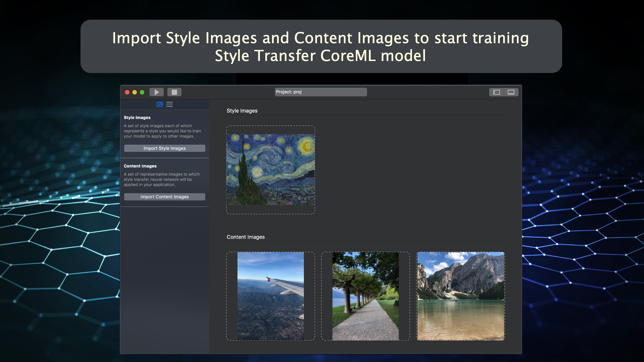Stop training with the stop icon
This screenshot has height=362, width=644.
(x=174, y=92)
